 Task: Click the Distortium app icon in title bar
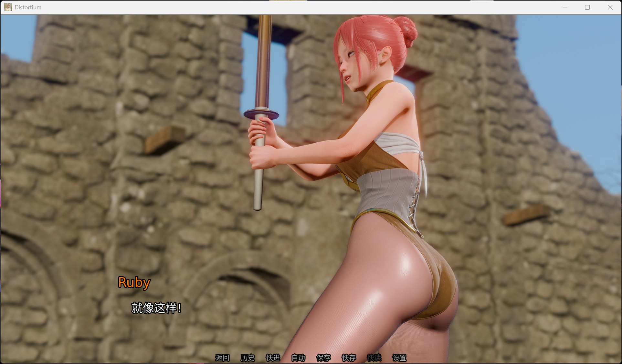(8, 7)
